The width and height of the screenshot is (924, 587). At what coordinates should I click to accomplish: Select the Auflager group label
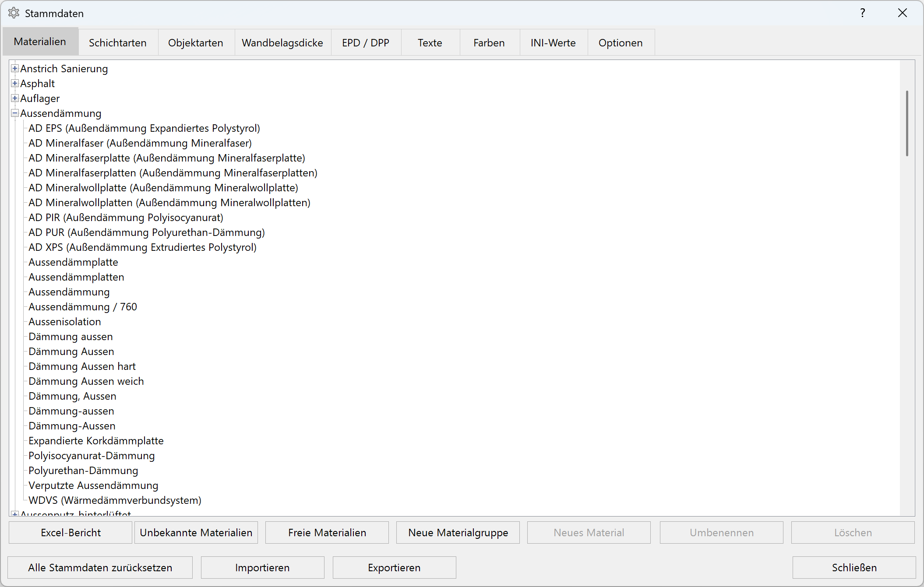tap(40, 98)
